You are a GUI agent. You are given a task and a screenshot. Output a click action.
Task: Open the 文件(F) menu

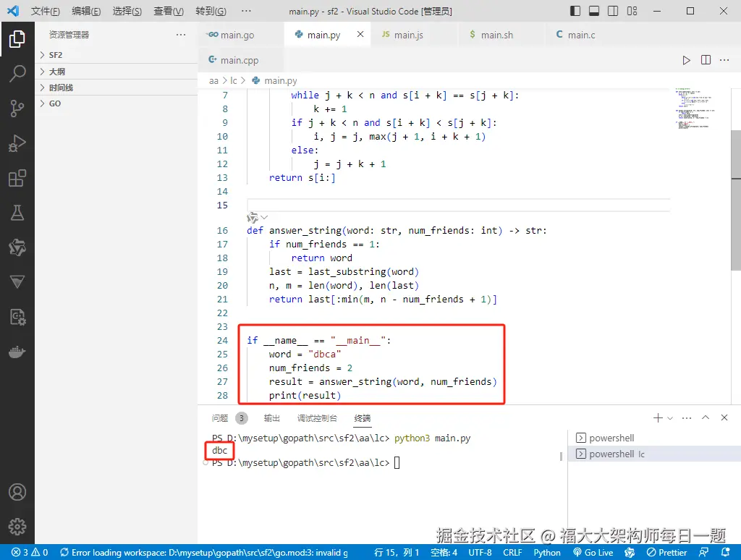pyautogui.click(x=46, y=11)
